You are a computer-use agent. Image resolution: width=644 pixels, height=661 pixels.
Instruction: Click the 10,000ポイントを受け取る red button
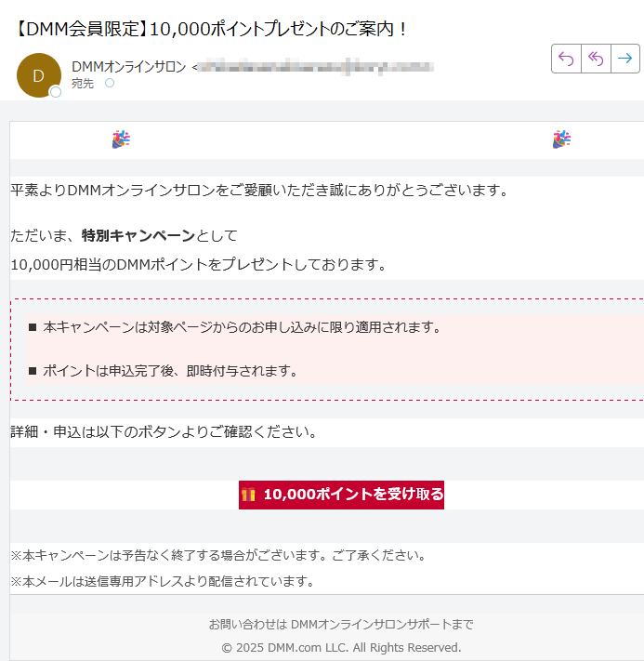[x=341, y=495]
